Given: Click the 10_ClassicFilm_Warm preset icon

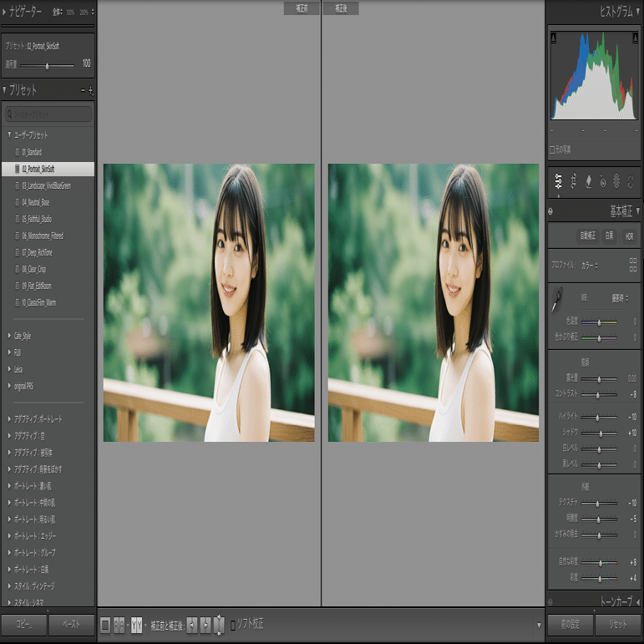Looking at the screenshot, I should point(18,302).
